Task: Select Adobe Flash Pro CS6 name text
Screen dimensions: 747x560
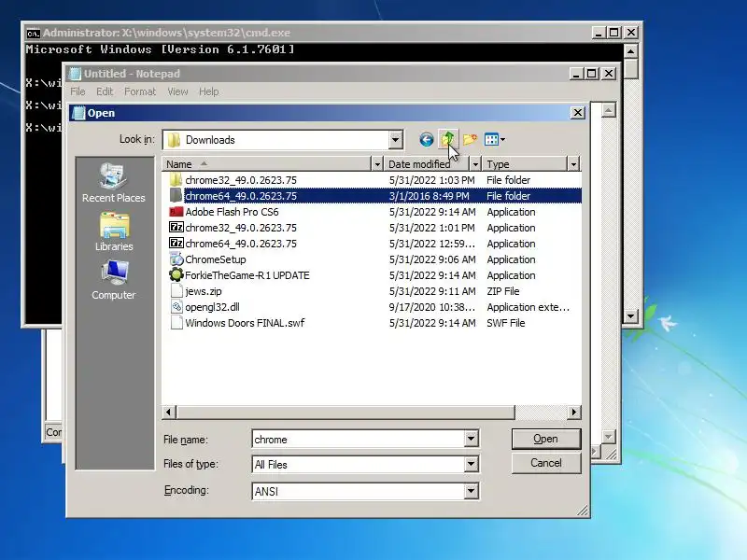Action: tap(232, 212)
